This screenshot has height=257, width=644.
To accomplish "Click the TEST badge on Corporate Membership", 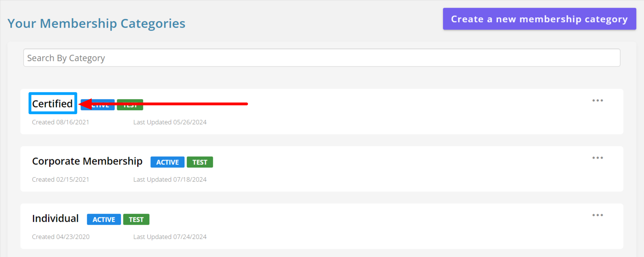I will click(x=200, y=162).
